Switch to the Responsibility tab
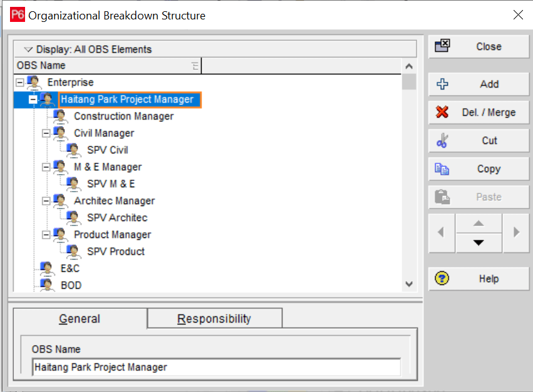 coord(214,319)
